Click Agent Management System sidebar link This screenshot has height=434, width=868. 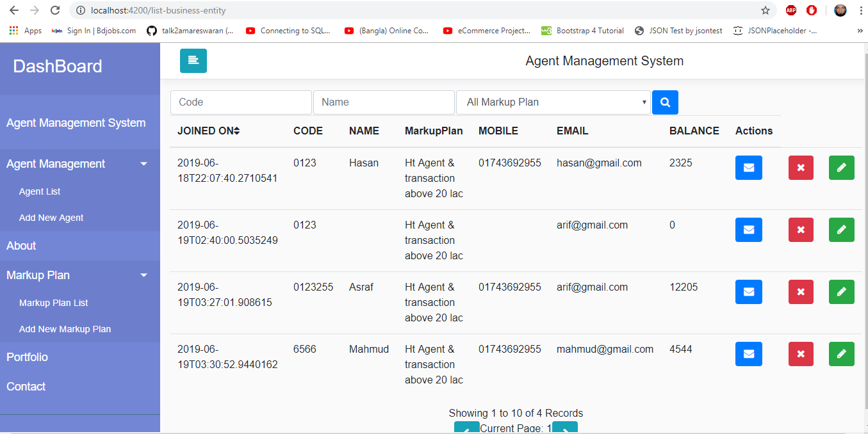76,123
